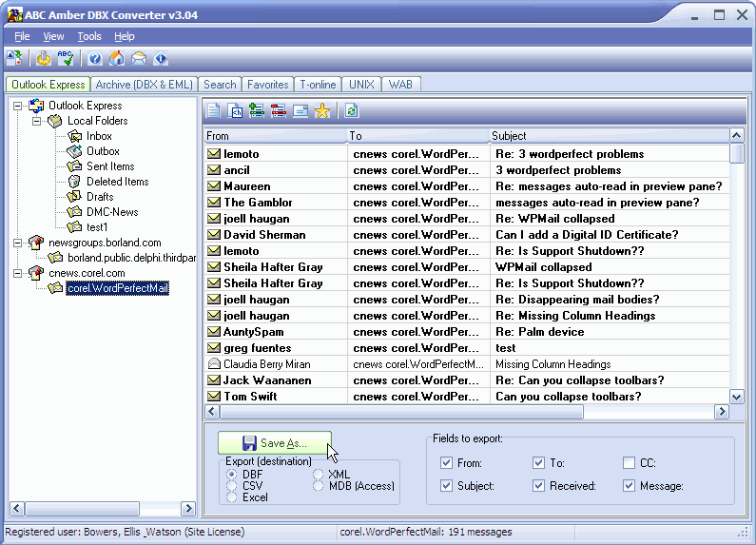Sort messages by the From column header
Viewport: 756px width, 545px height.
(276, 136)
